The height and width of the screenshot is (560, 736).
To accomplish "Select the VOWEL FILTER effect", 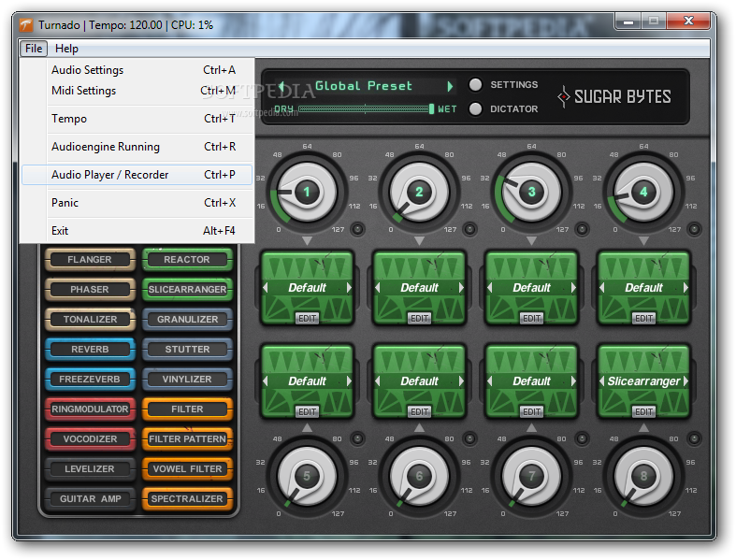I will [187, 469].
